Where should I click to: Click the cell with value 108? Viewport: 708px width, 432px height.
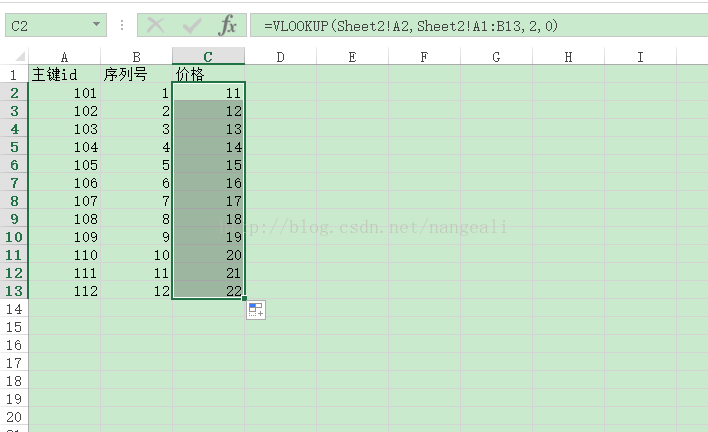tap(65, 218)
